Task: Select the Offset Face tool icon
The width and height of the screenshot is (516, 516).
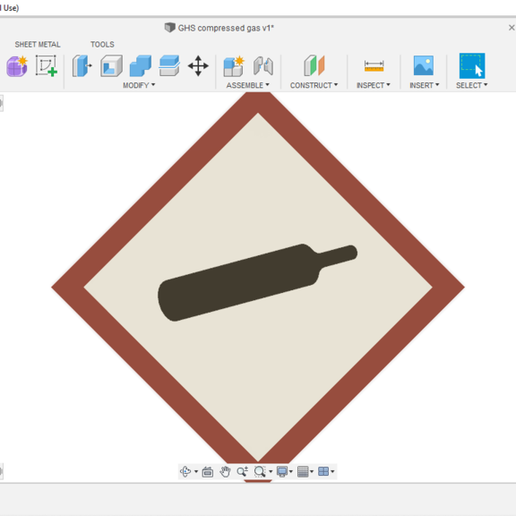Action: click(169, 66)
